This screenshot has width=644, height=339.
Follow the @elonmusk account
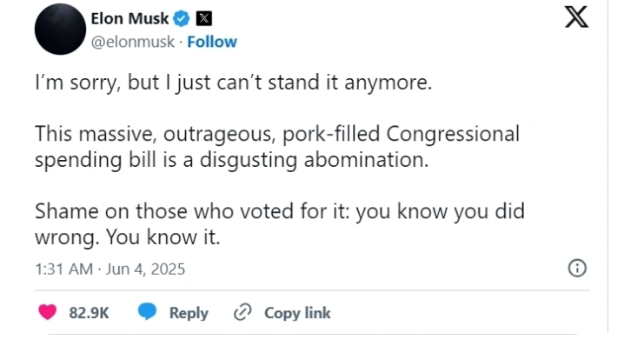pyautogui.click(x=212, y=42)
